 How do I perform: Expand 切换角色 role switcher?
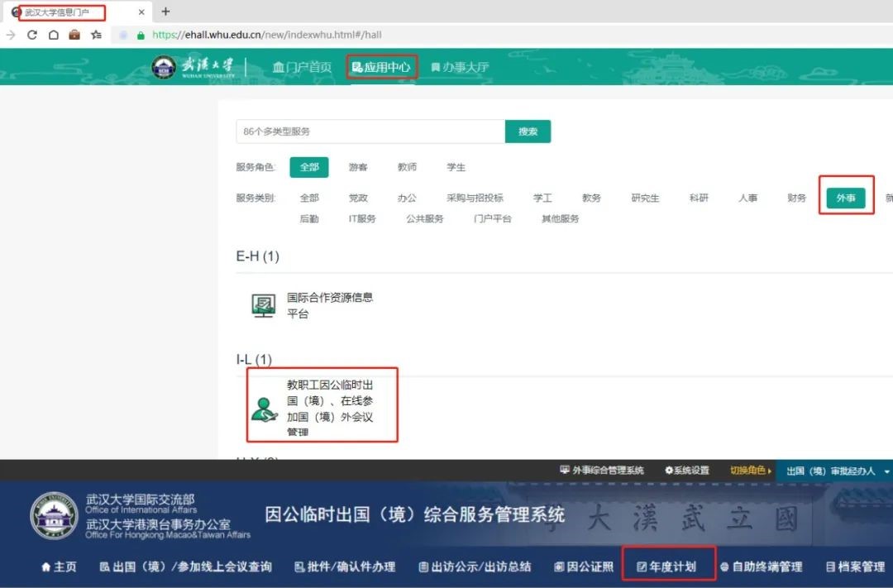(x=750, y=471)
